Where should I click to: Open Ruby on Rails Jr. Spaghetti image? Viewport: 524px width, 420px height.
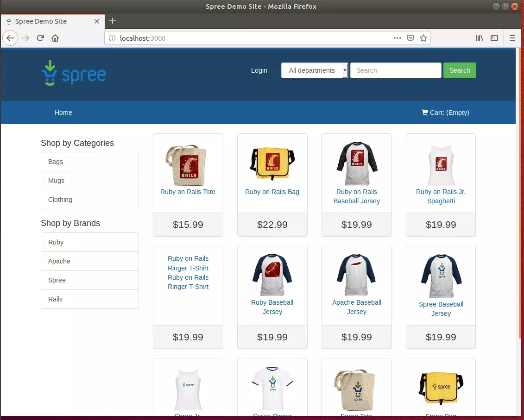click(x=441, y=164)
